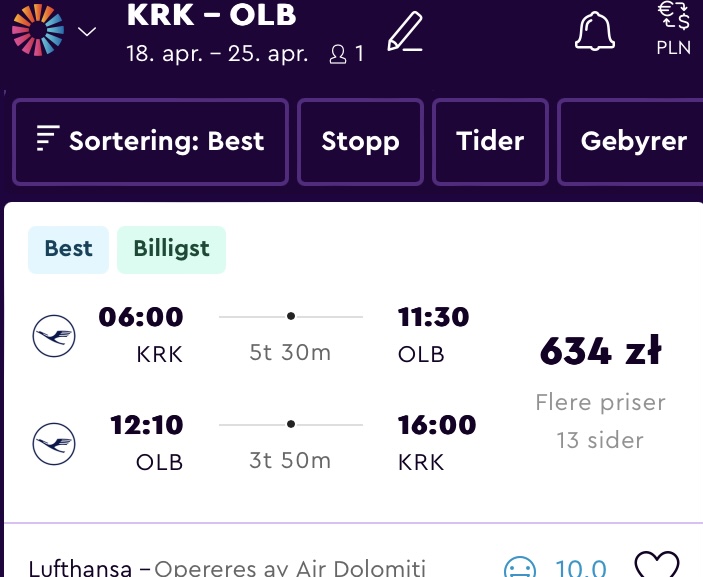703x577 pixels.
Task: Open the 634 zł price
Action: (600, 351)
